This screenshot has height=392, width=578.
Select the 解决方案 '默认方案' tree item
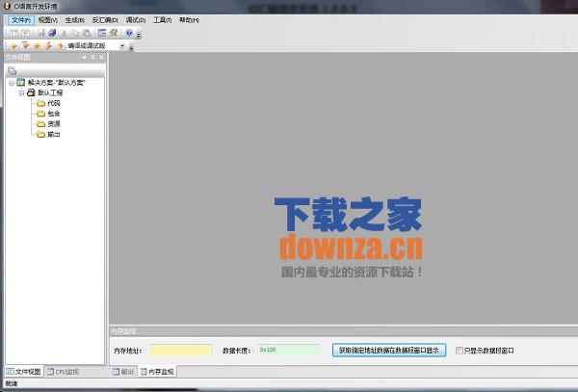[57, 83]
